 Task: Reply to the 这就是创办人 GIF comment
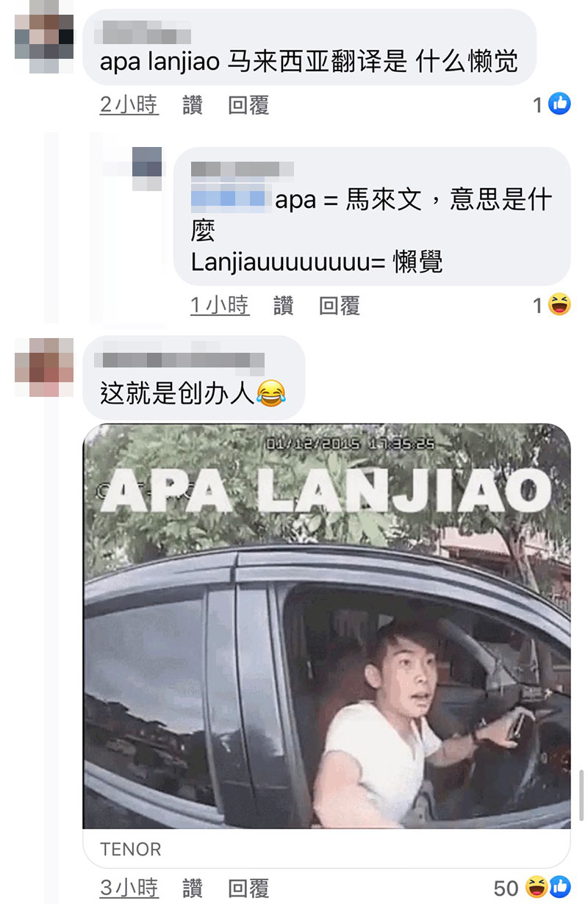tap(248, 888)
